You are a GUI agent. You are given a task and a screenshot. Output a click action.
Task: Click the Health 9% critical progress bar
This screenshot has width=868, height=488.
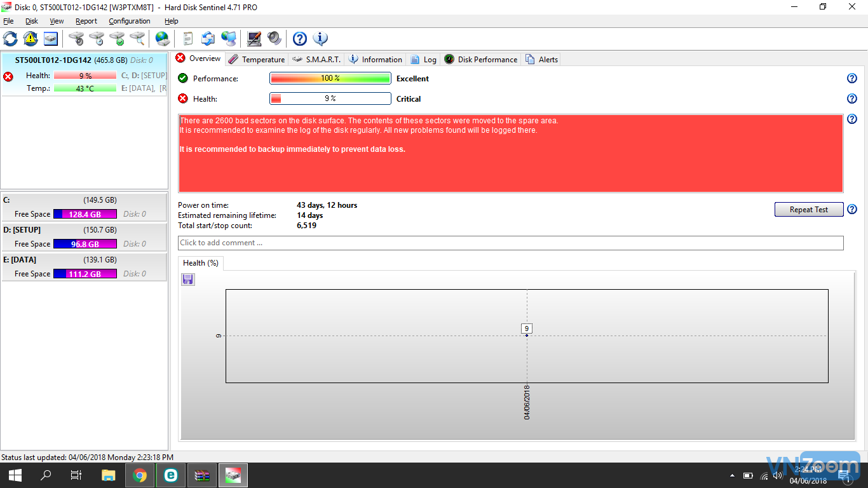coord(330,98)
